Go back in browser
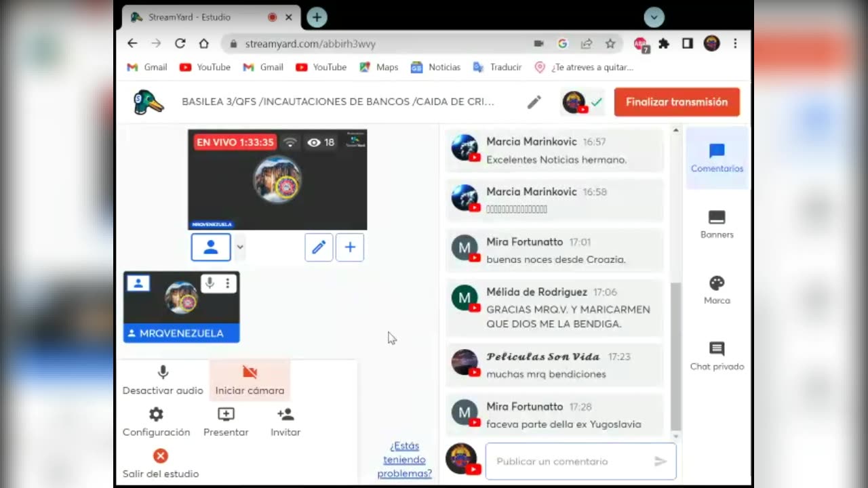 132,43
